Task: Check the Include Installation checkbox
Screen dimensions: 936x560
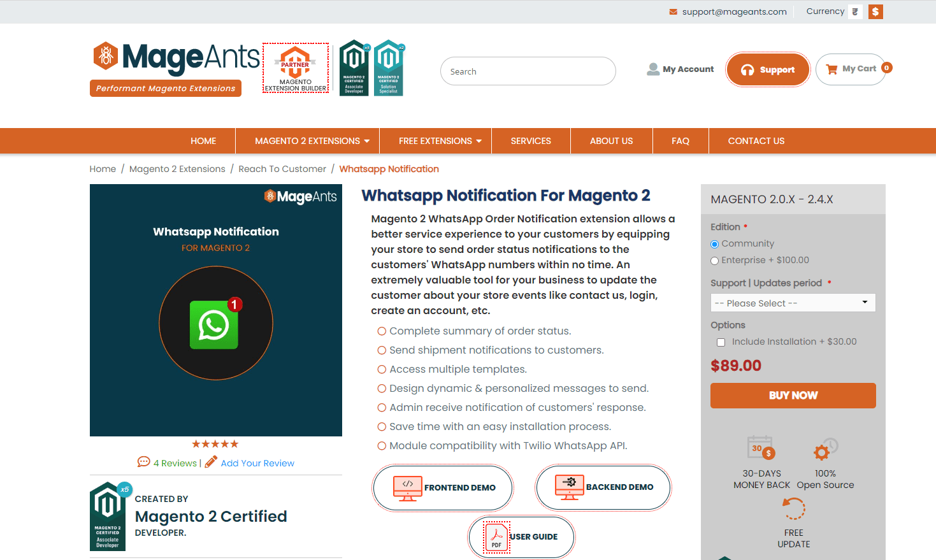Action: pos(721,342)
